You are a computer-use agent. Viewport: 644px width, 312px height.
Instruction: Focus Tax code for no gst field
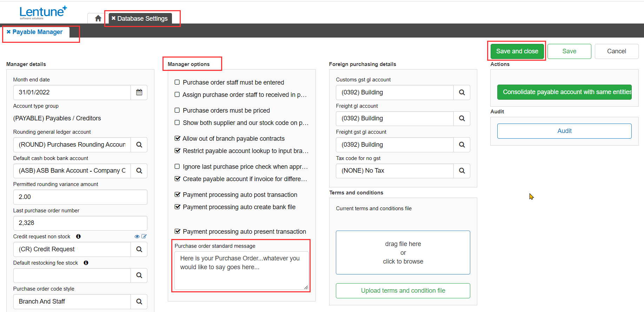point(395,171)
